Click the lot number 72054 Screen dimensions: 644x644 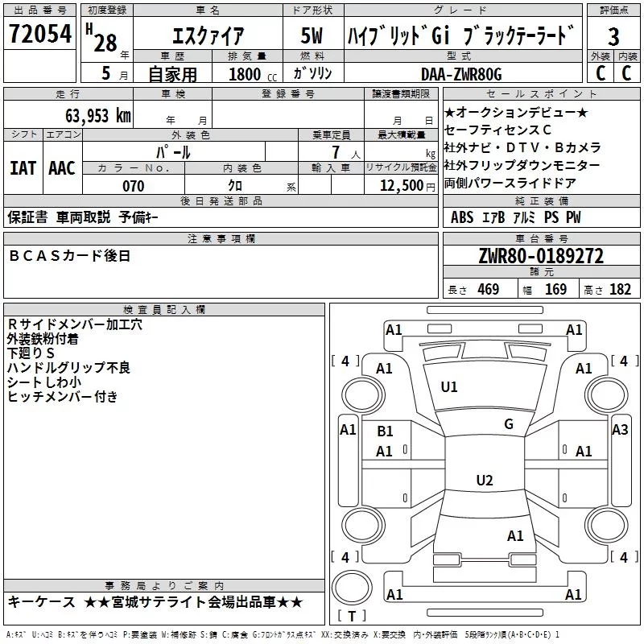pos(40,34)
